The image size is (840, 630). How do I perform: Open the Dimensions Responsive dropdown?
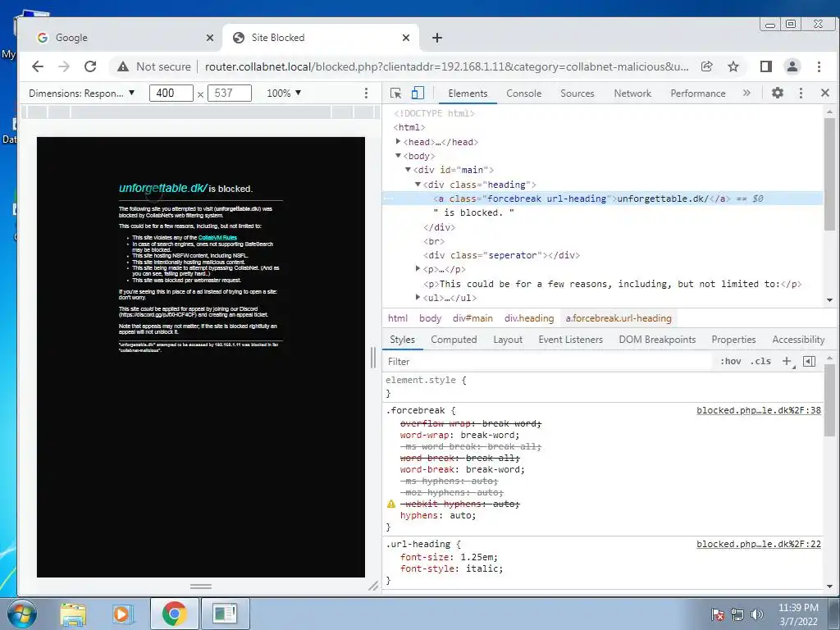81,94
